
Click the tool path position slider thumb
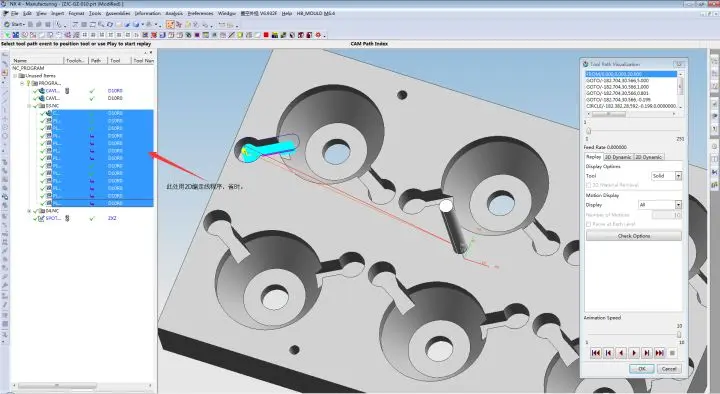pyautogui.click(x=588, y=131)
